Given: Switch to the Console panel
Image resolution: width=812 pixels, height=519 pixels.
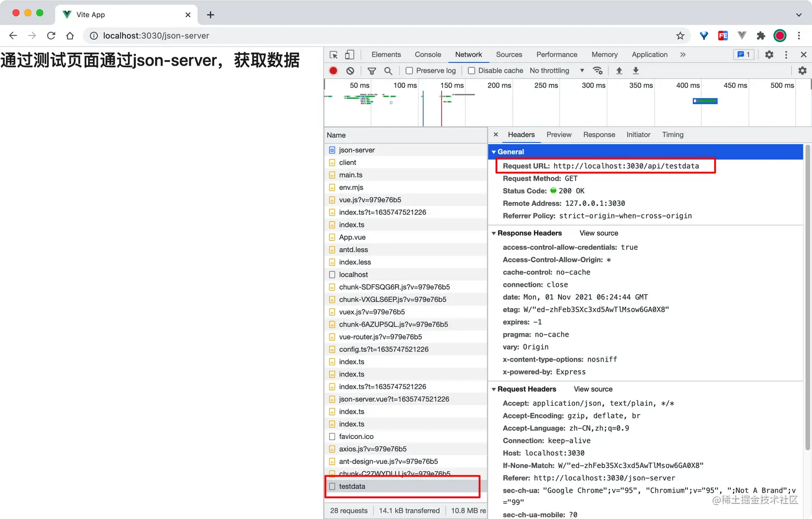Looking at the screenshot, I should pos(428,55).
